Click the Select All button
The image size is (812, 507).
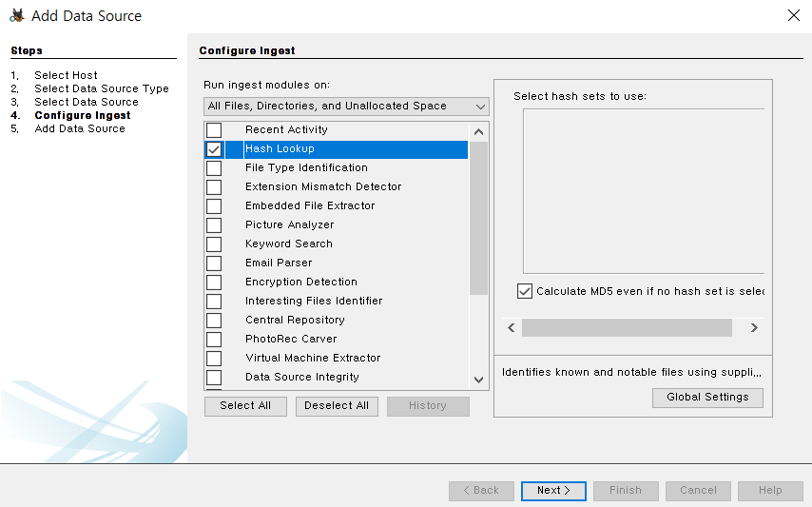point(245,406)
